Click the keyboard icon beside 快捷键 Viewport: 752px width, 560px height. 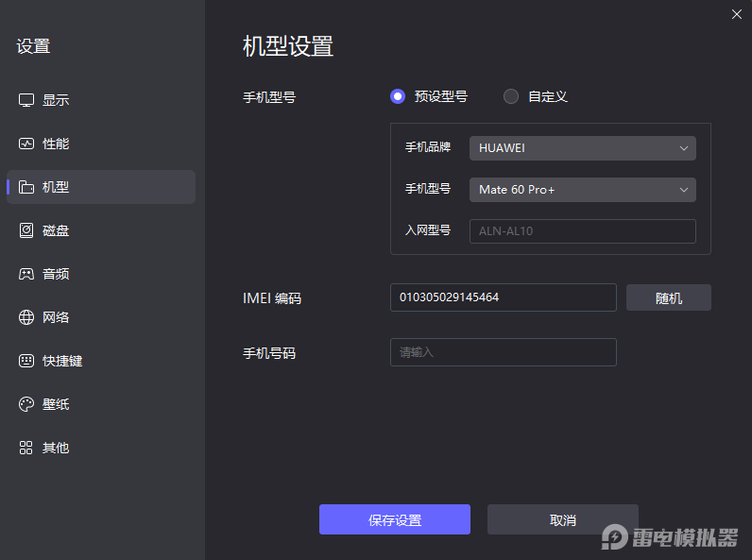[26, 361]
